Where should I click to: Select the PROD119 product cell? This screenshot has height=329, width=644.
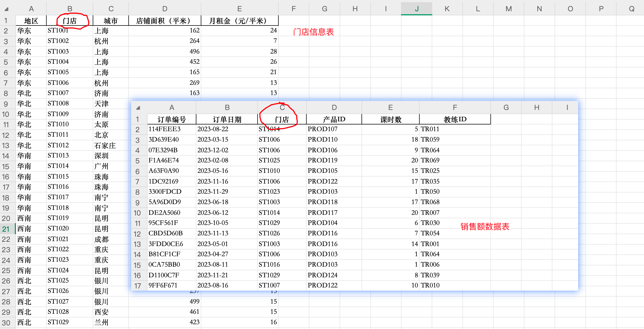(322, 160)
